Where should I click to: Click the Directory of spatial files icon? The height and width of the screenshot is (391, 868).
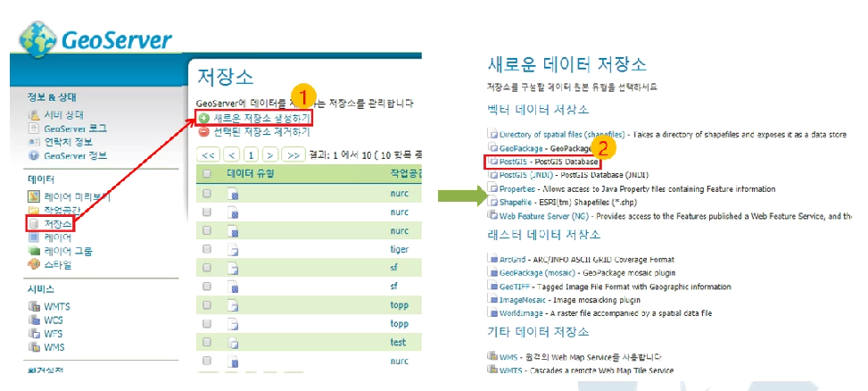pos(492,134)
